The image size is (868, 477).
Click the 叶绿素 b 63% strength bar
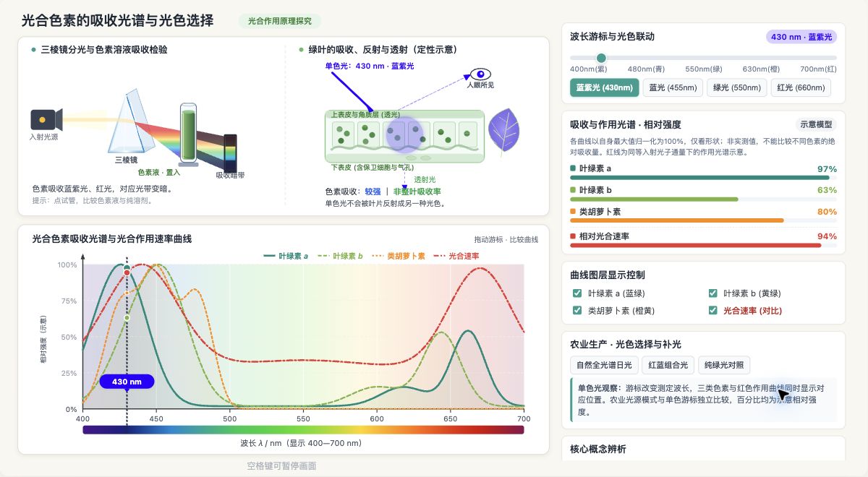703,199
